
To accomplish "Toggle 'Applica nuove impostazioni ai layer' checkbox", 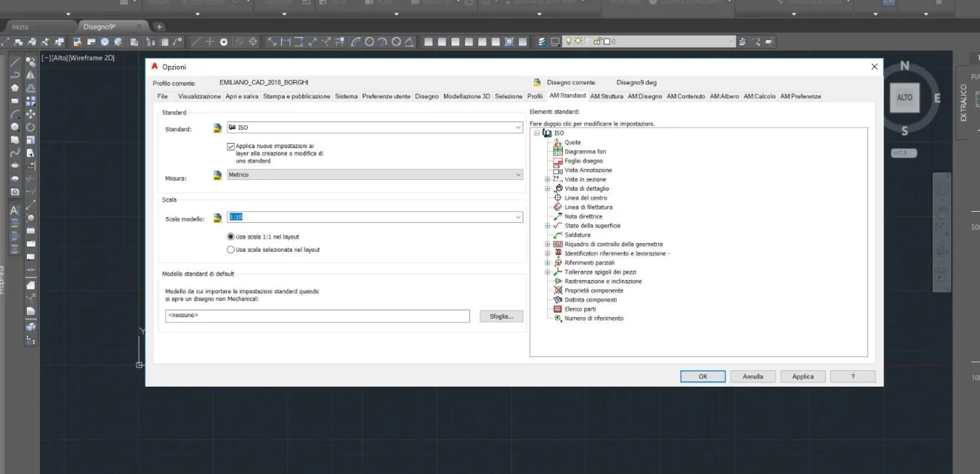I will point(231,147).
